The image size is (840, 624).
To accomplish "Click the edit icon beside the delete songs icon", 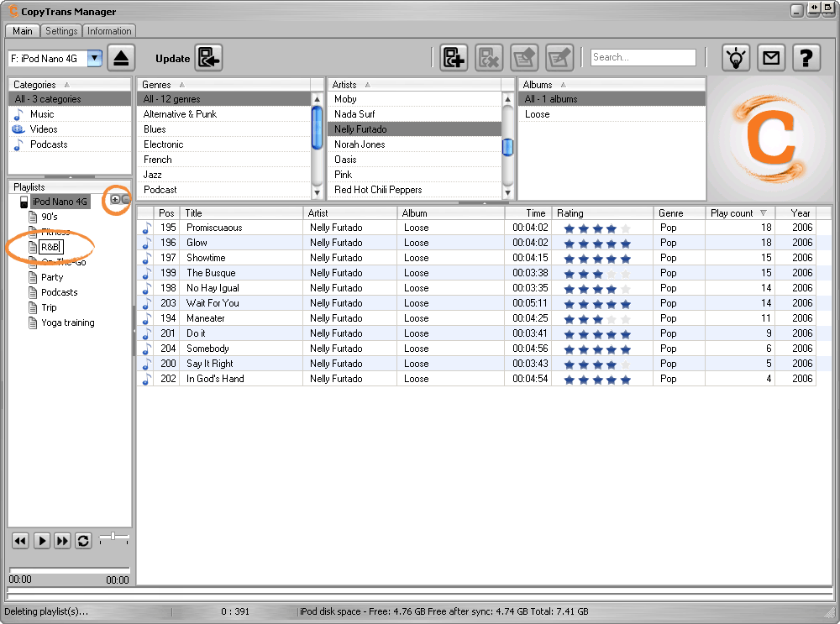I will click(x=524, y=58).
